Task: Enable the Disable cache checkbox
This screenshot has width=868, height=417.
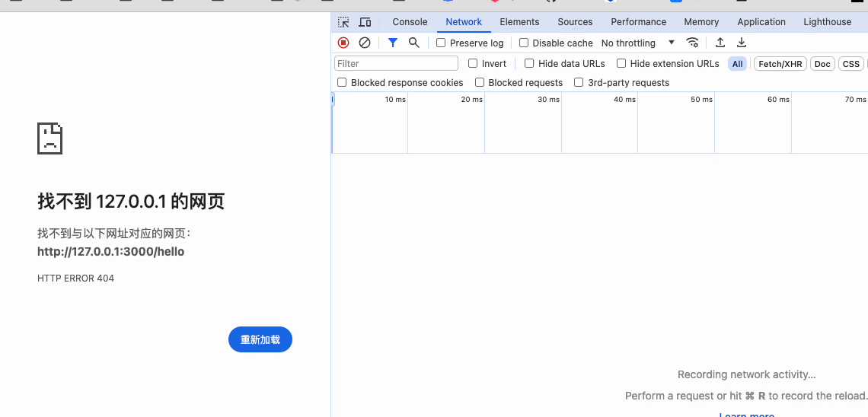Action: click(524, 43)
